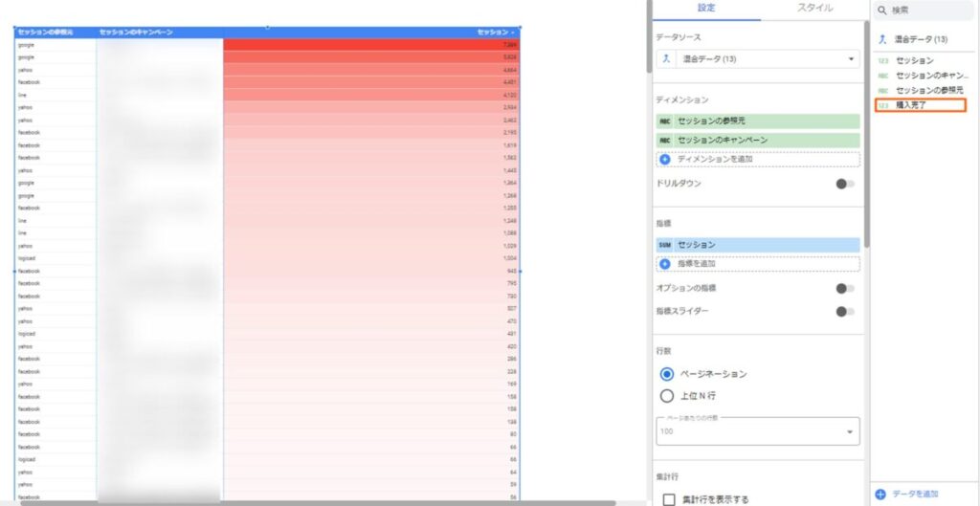Click ABC type icon on セッションの参照元 dimension
The image size is (980, 506).
[x=665, y=121]
